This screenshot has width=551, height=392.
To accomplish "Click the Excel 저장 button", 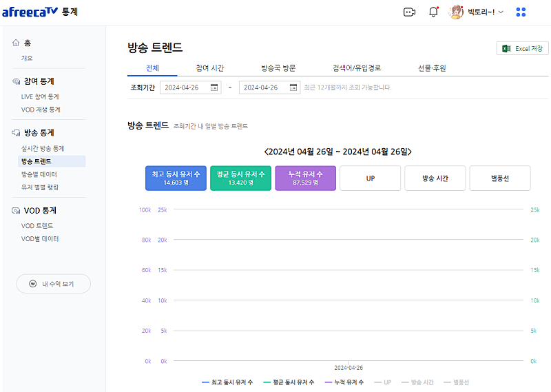I will 522,48.
